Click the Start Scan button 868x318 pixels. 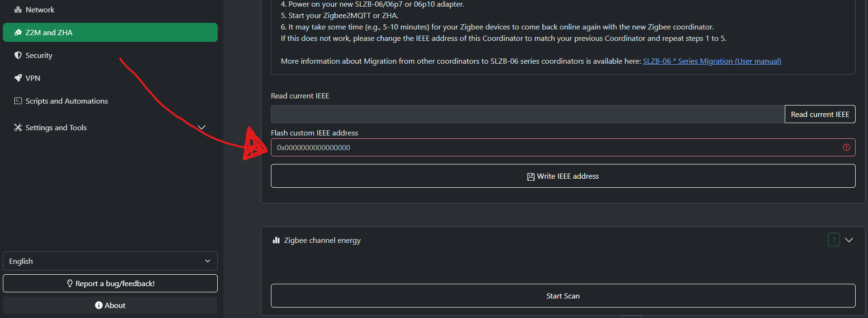coord(563,296)
